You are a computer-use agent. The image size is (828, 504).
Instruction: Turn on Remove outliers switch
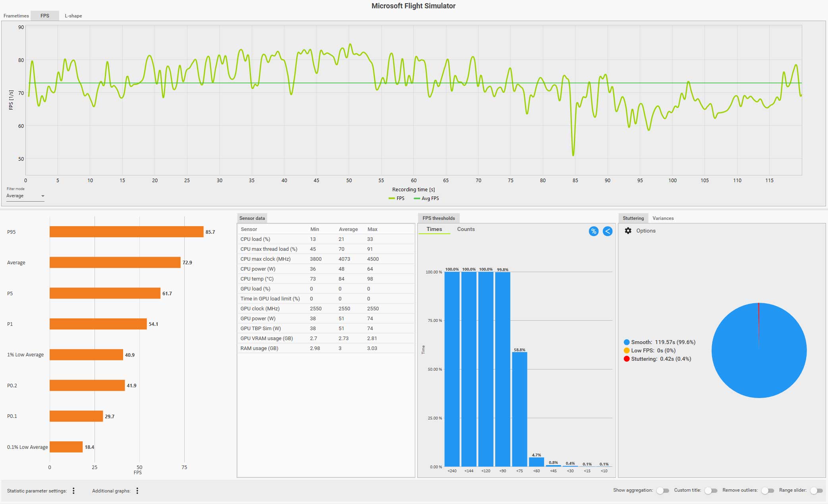pos(767,491)
